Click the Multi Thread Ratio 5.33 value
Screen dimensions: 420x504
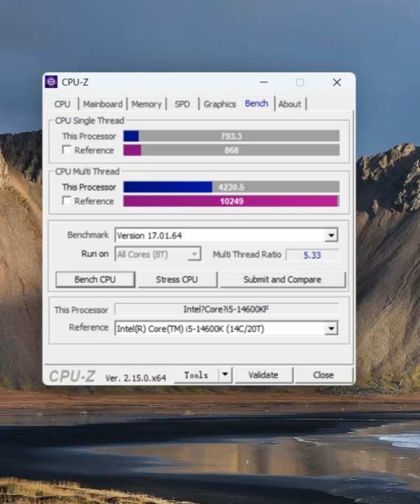click(x=312, y=255)
